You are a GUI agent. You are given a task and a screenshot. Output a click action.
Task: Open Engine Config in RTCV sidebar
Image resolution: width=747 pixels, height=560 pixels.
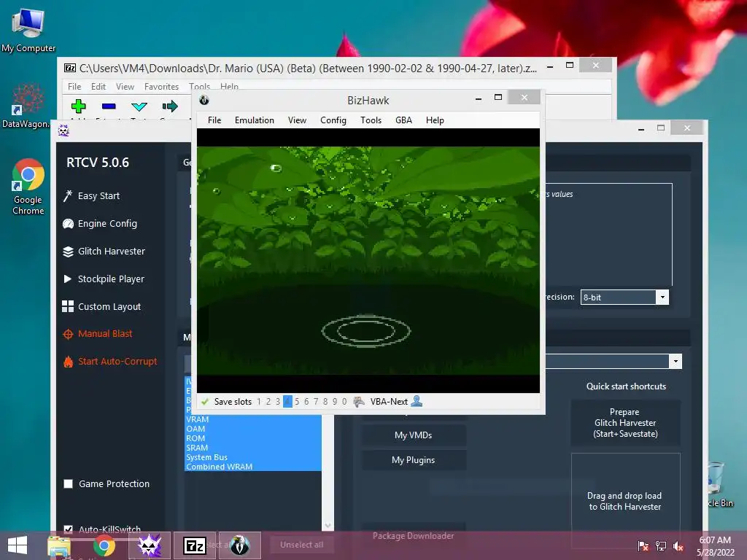click(100, 223)
